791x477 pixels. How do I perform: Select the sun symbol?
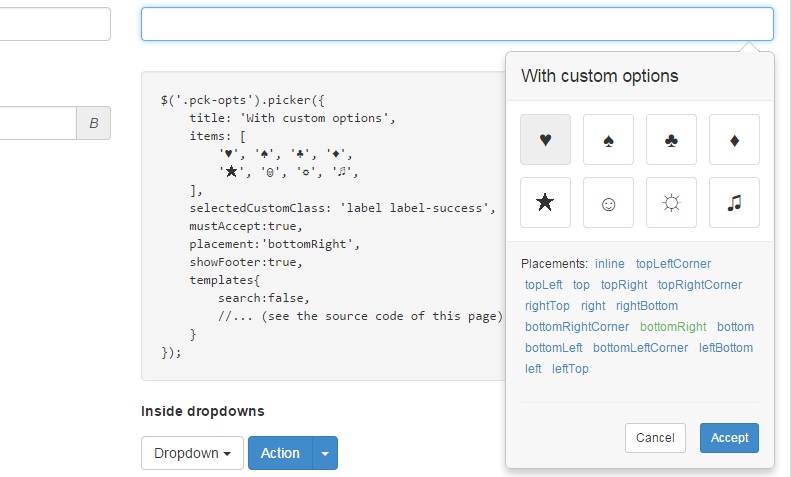tap(671, 203)
